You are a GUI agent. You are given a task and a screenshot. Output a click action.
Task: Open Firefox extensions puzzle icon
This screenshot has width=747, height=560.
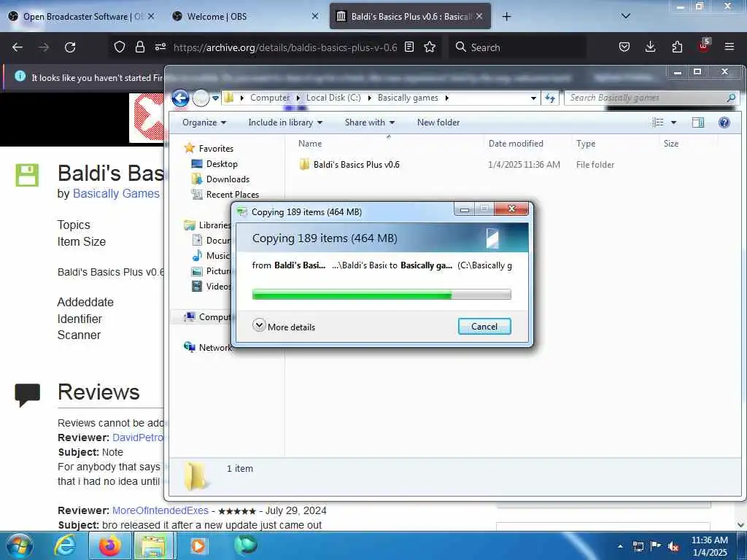677,47
